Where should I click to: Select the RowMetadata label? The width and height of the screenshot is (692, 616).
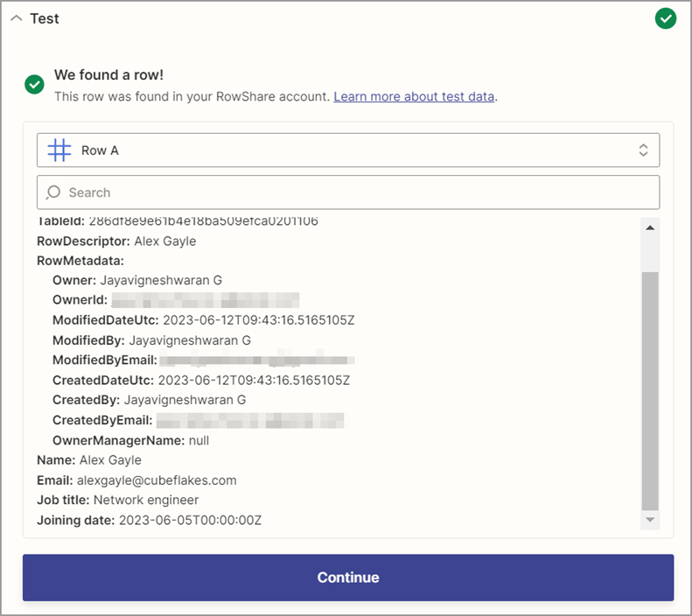point(80,261)
